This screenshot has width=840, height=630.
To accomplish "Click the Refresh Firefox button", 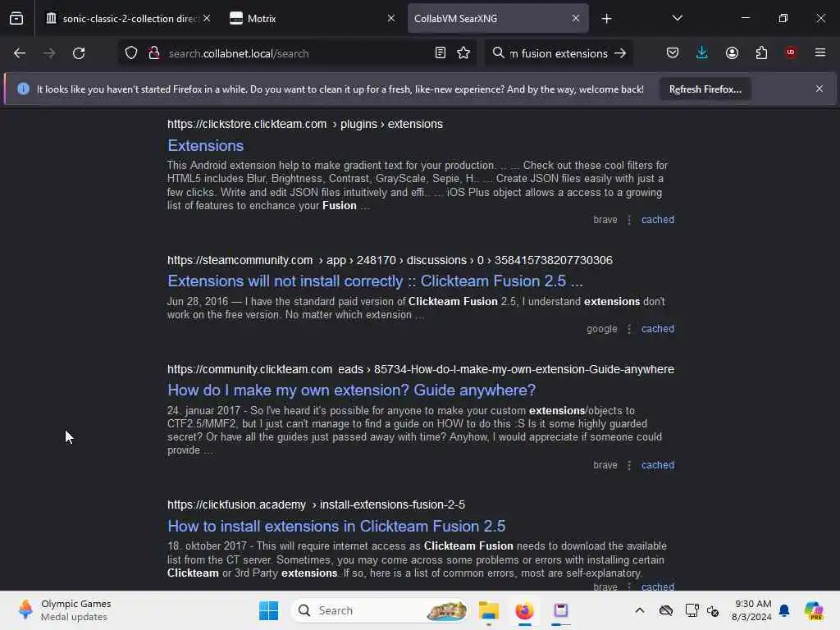I will [705, 89].
